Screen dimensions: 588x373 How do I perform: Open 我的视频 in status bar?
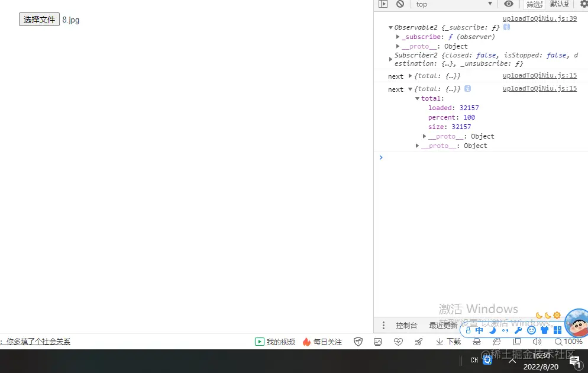(275, 342)
